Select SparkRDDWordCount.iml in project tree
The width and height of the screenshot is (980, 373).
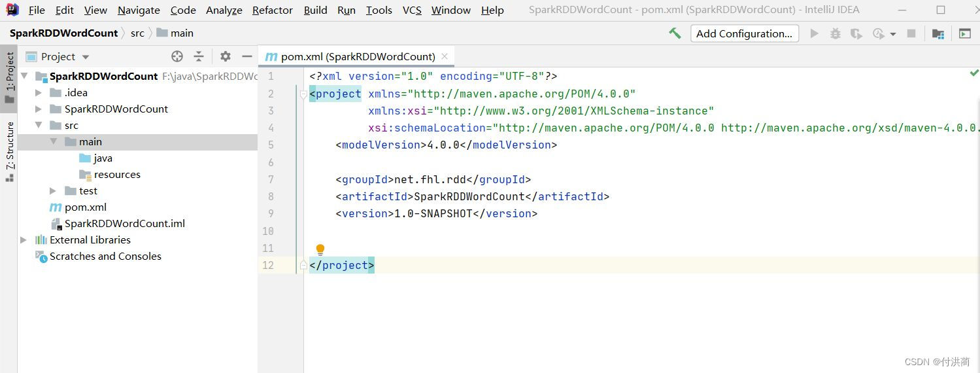[125, 223]
